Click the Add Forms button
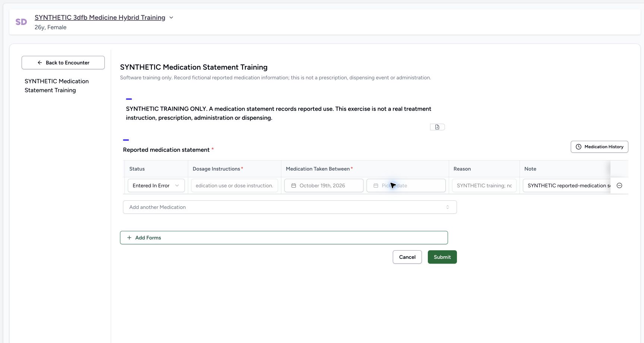The image size is (644, 343). (x=284, y=238)
